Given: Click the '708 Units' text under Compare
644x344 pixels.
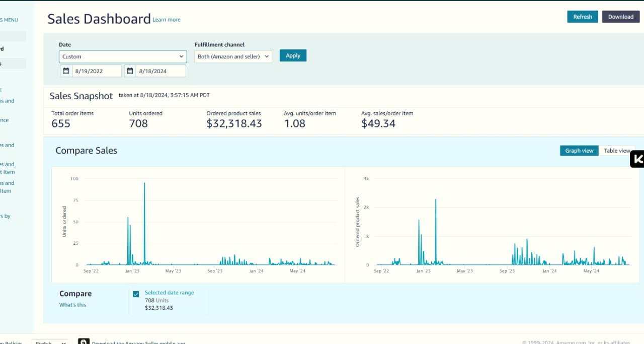Looking at the screenshot, I should pyautogui.click(x=156, y=300).
